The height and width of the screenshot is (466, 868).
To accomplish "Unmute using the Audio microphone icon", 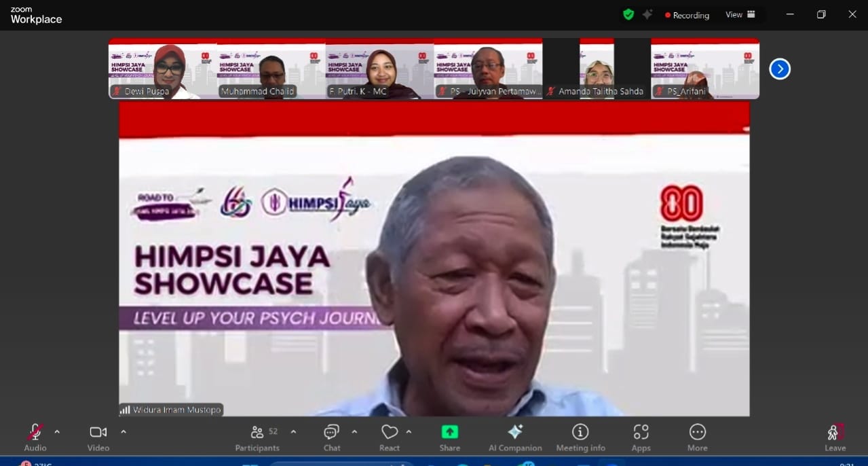I will 35,432.
